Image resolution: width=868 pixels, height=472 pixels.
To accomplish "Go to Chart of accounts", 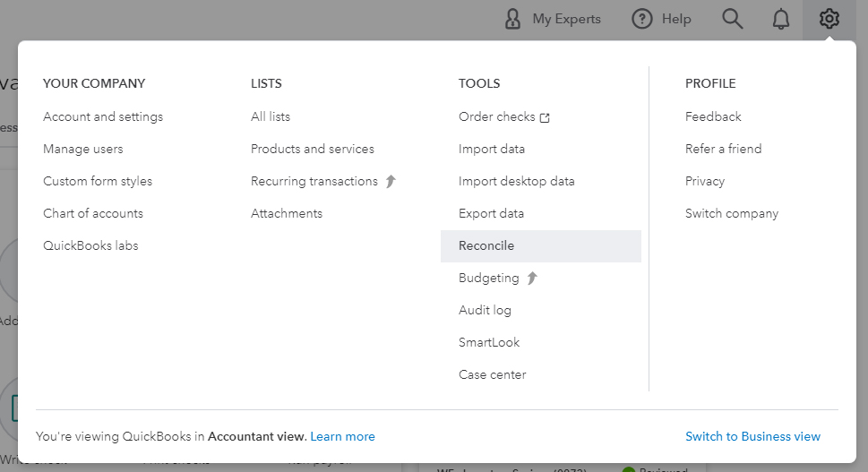I will pos(93,213).
